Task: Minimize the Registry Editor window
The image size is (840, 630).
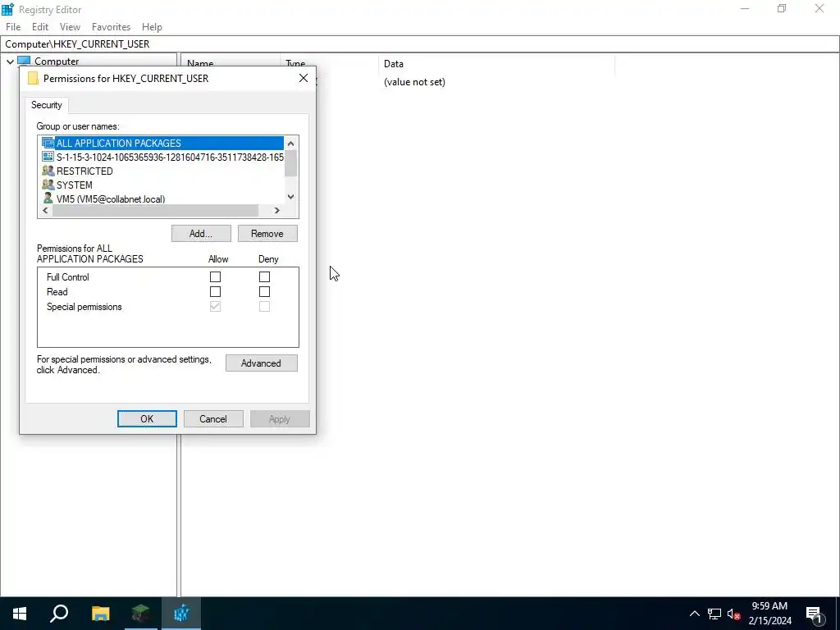Action: coord(745,8)
